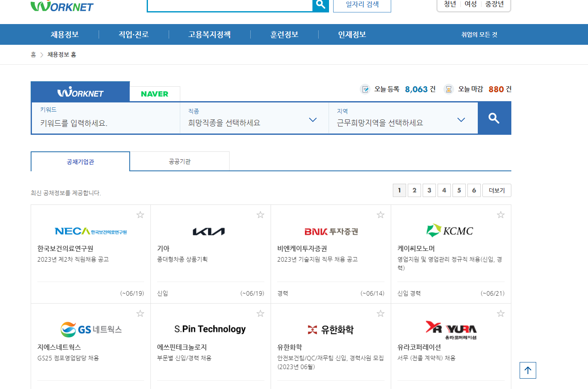Viewport: 588px width, 389px height.
Task: Click the magnifier icon in top search bar
Action: tap(320, 5)
